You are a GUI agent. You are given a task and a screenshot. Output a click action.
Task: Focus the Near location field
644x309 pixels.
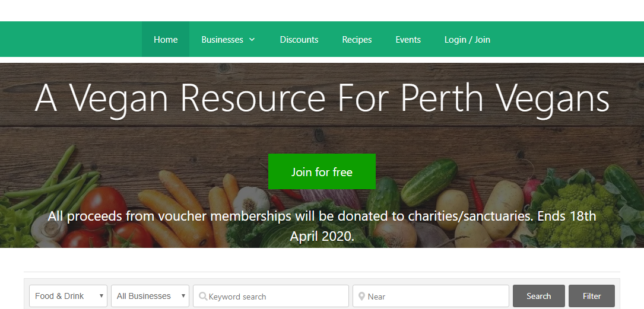click(x=430, y=296)
